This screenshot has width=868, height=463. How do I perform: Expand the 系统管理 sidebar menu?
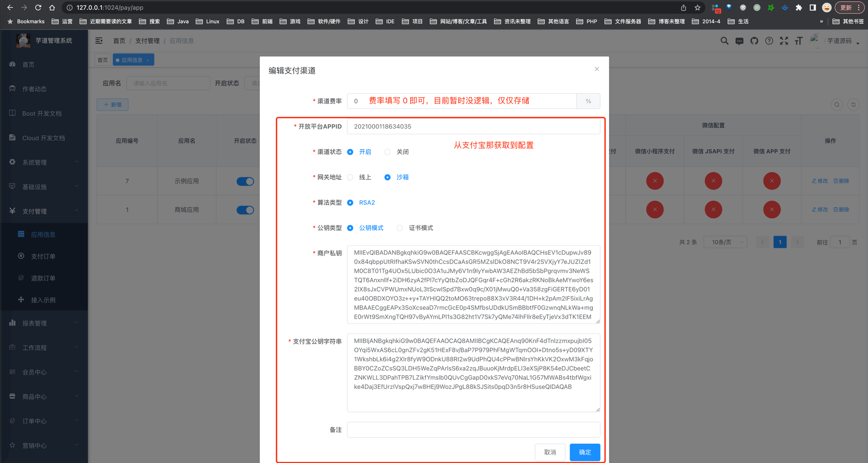coord(44,162)
